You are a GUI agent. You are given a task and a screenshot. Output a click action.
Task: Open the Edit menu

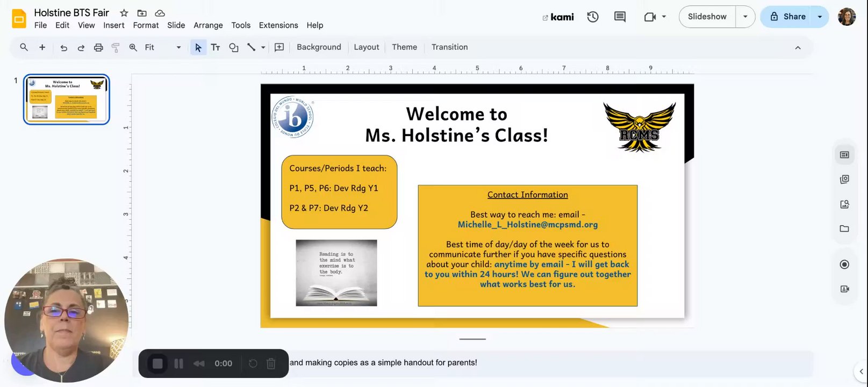[62, 25]
